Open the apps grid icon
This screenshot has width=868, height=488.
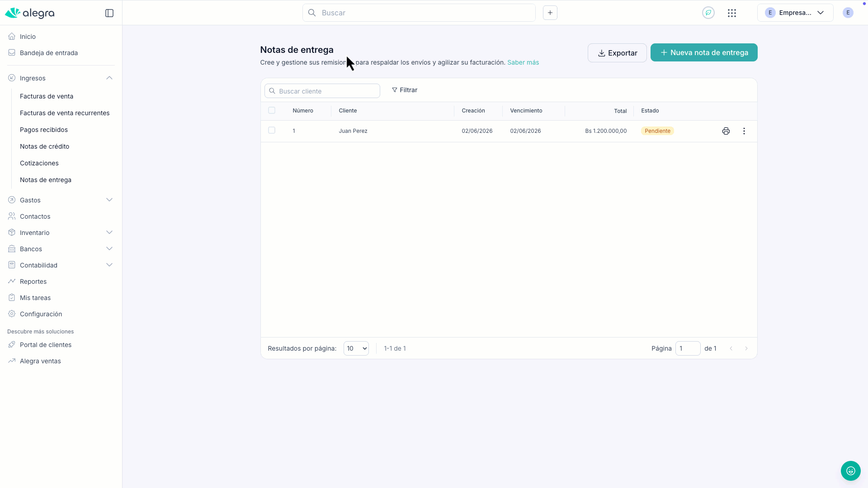click(732, 13)
